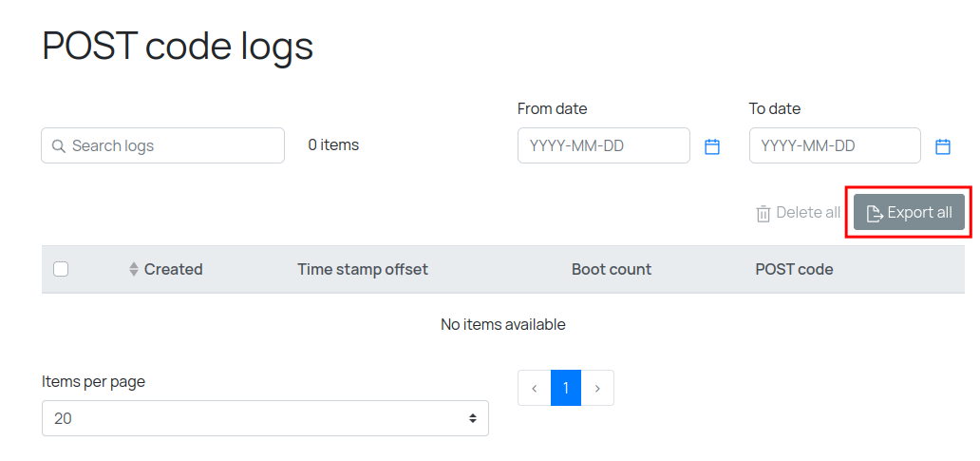Select the Created column header
The image size is (980, 461).
click(x=173, y=270)
